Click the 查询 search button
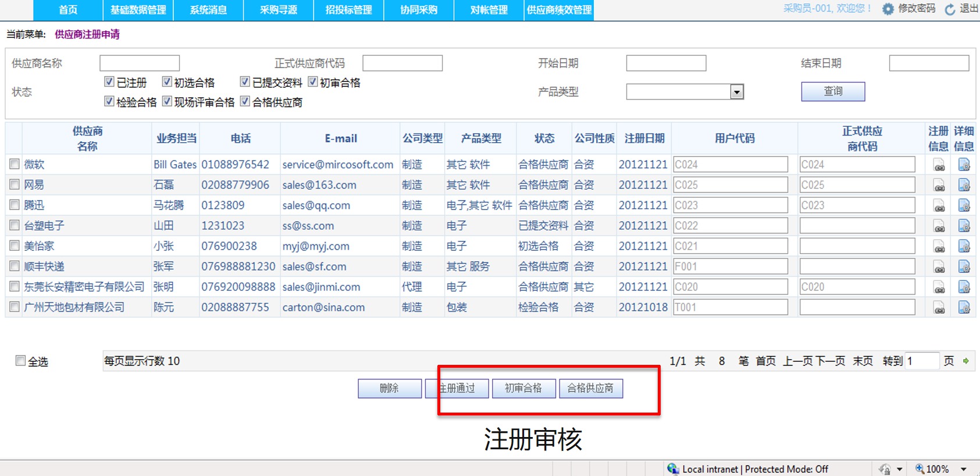 tap(833, 91)
